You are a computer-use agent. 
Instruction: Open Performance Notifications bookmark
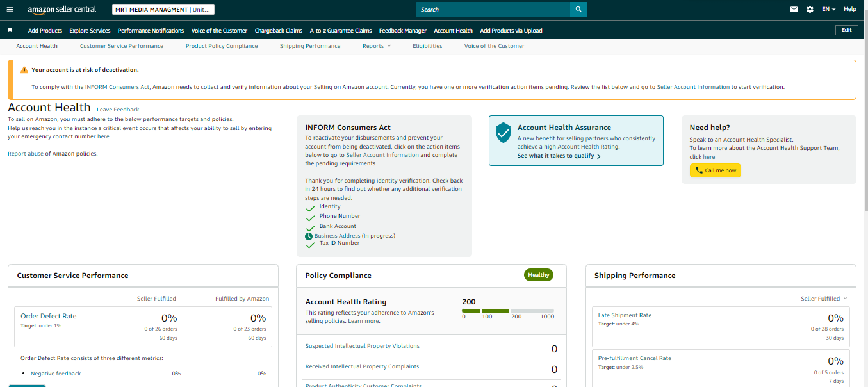(151, 31)
